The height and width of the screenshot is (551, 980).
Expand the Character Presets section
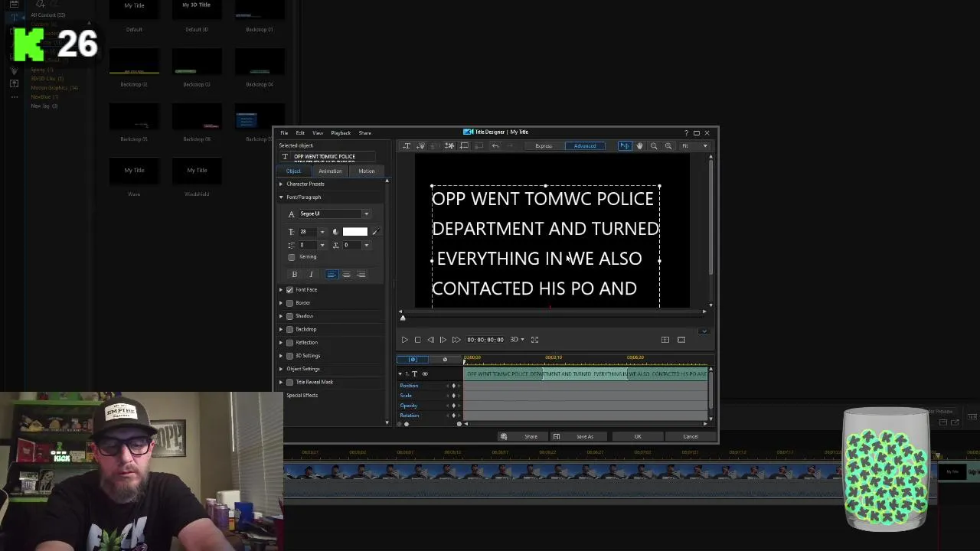tap(281, 184)
